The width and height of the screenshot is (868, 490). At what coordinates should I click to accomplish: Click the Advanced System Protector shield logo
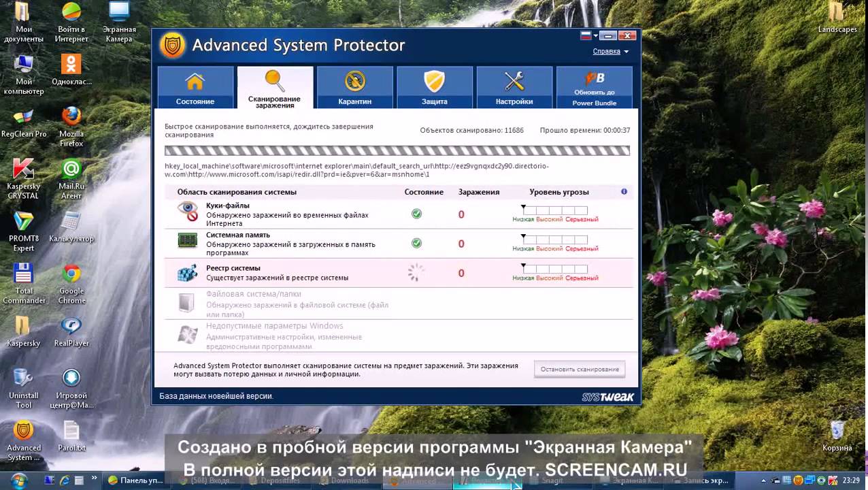[173, 46]
